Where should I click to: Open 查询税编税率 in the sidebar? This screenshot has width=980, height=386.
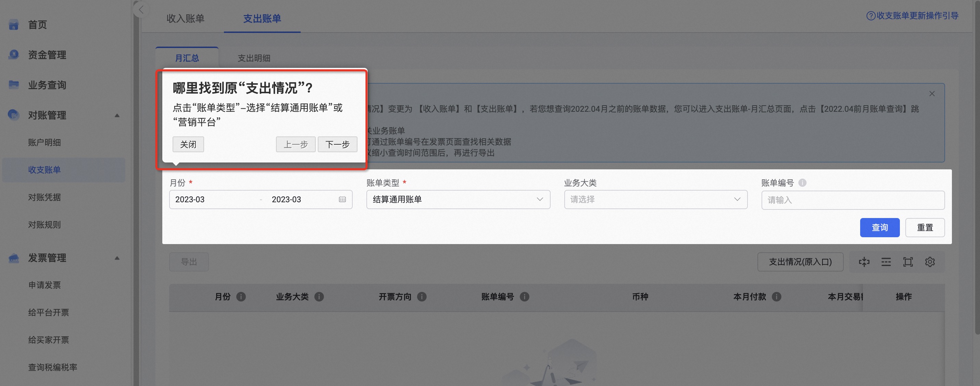tap(52, 367)
